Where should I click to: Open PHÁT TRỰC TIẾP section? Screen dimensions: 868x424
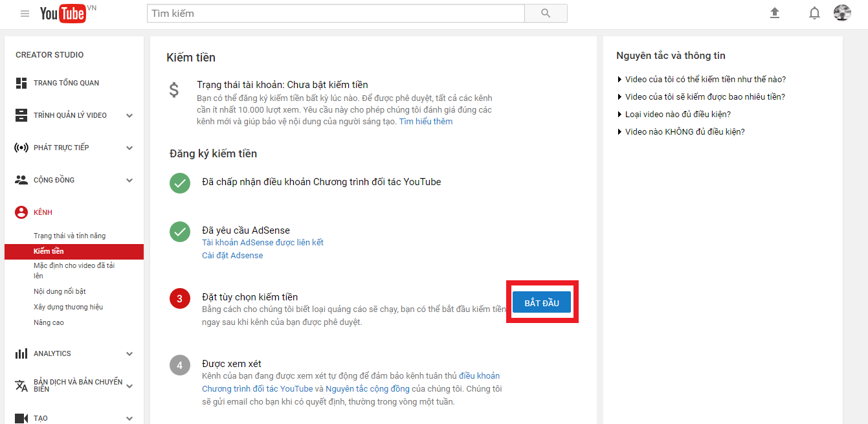tap(61, 148)
